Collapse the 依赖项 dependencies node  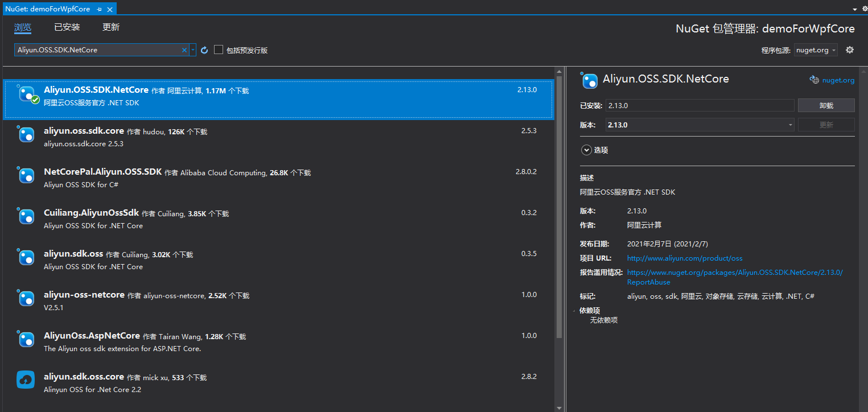point(575,311)
